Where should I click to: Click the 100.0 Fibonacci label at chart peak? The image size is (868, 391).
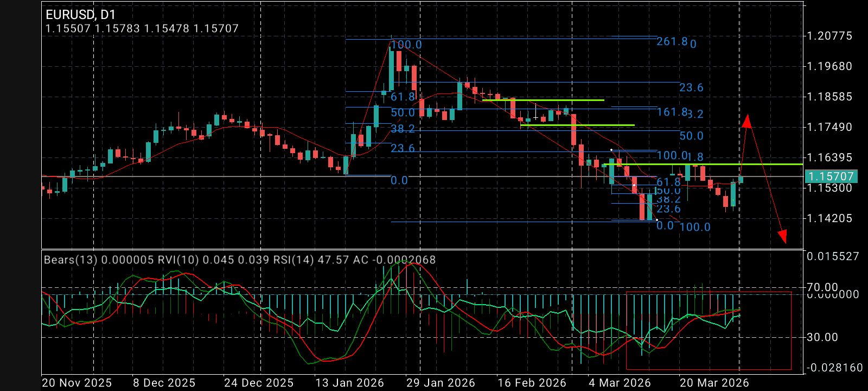click(406, 45)
